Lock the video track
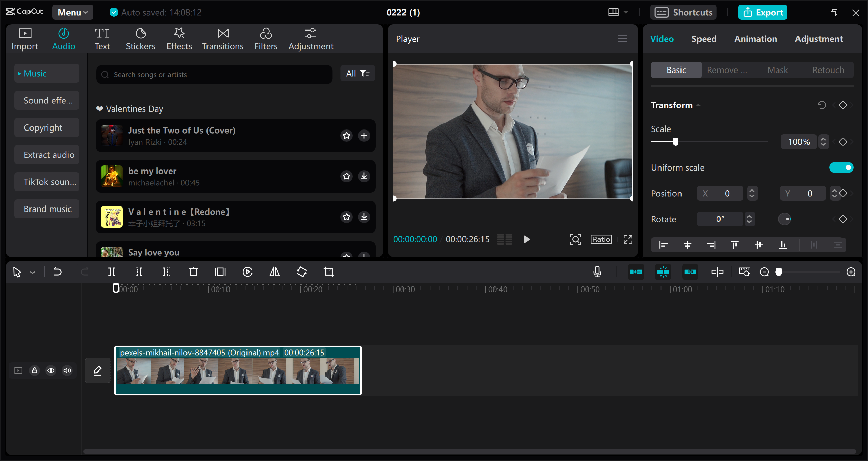The image size is (868, 461). point(34,370)
